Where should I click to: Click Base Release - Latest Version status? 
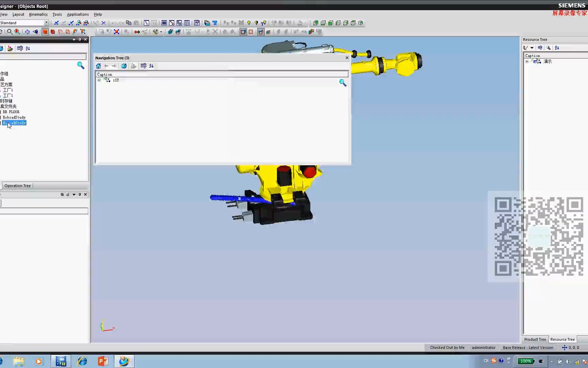pos(528,348)
